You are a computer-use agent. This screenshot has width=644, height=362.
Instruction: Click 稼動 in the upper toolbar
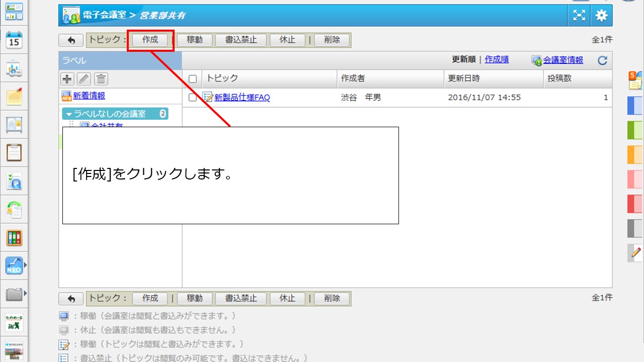pyautogui.click(x=195, y=40)
